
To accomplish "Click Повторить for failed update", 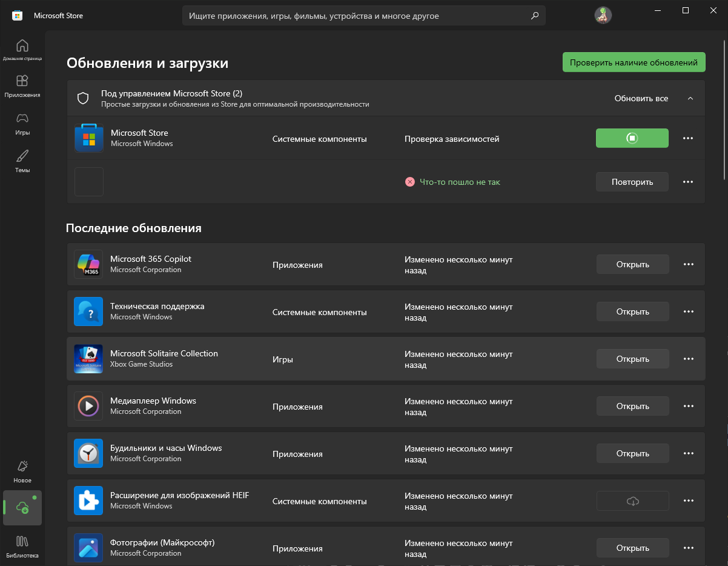I will point(632,182).
